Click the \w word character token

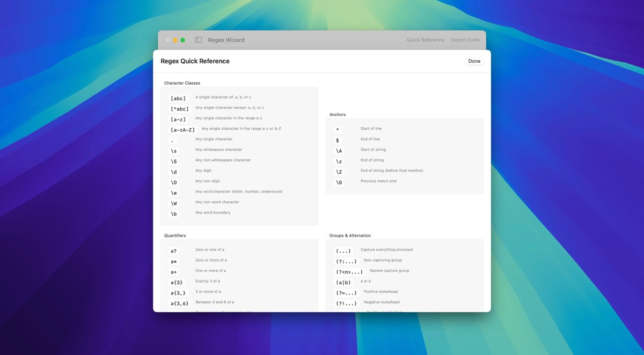tap(173, 193)
